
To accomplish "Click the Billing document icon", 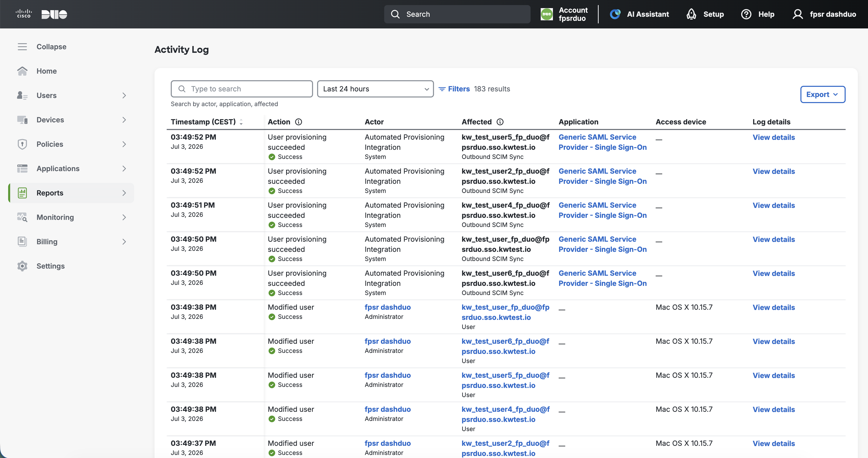I will pyautogui.click(x=22, y=241).
